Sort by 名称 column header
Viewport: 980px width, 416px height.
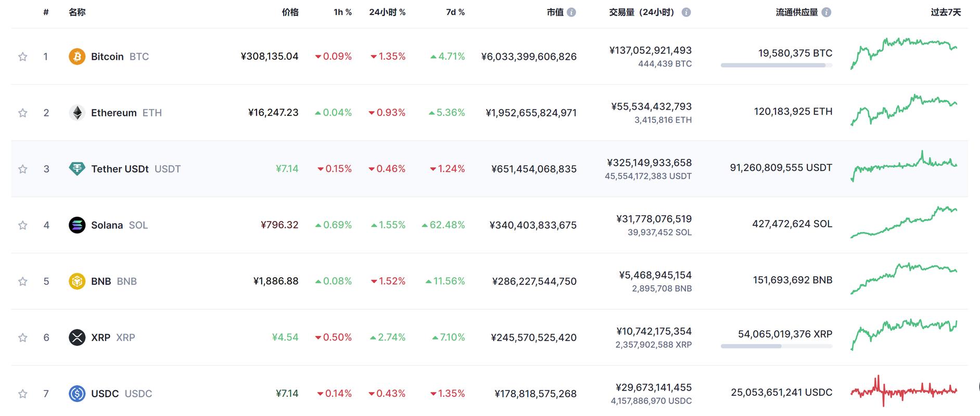(77, 12)
